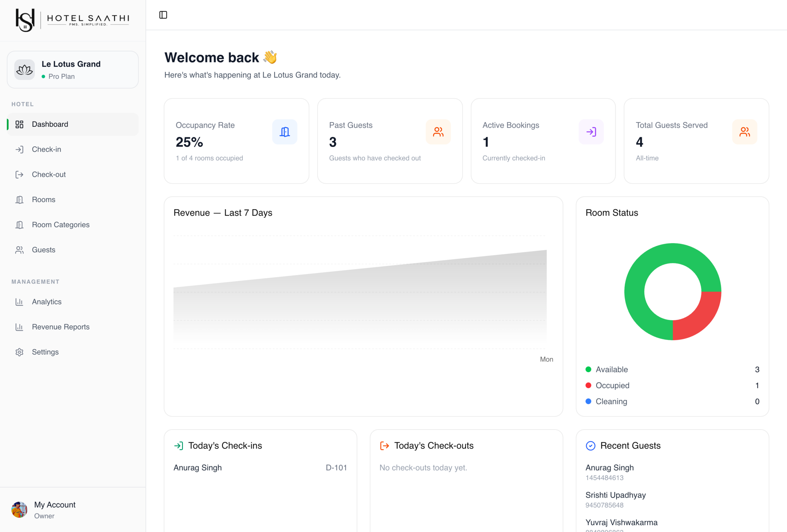787x532 pixels.
Task: Click the Past Guests people icon
Action: point(438,132)
